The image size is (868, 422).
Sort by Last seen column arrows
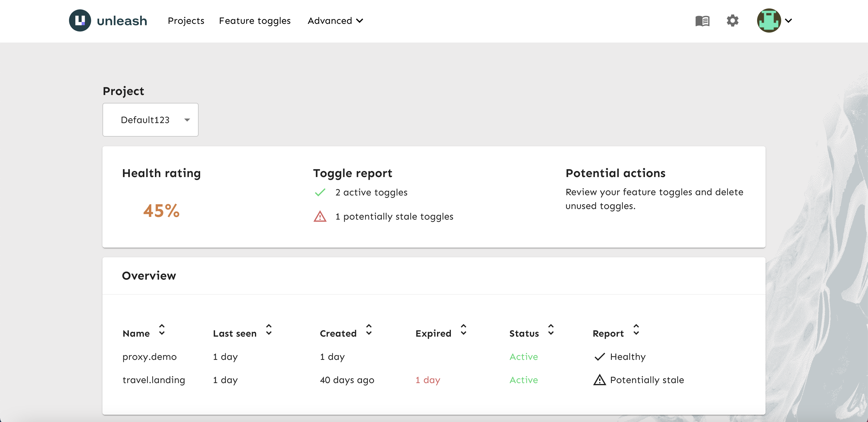[x=269, y=330]
